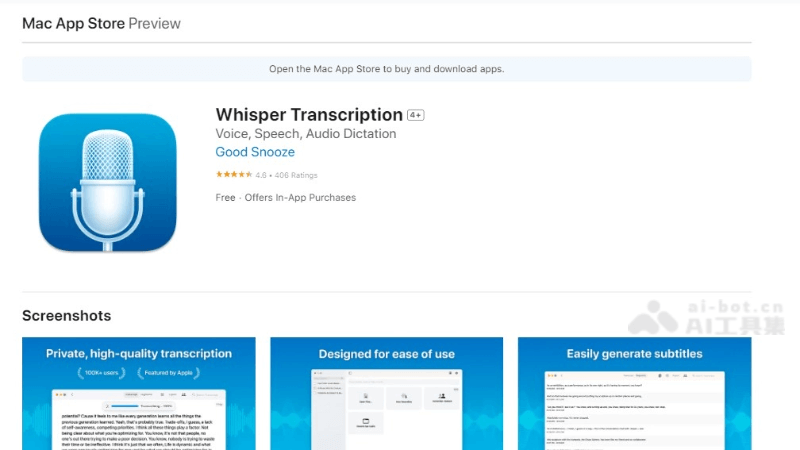Click the middle recording tile in second screenshot
Screen dimensions: 800x450
pyautogui.click(x=402, y=396)
